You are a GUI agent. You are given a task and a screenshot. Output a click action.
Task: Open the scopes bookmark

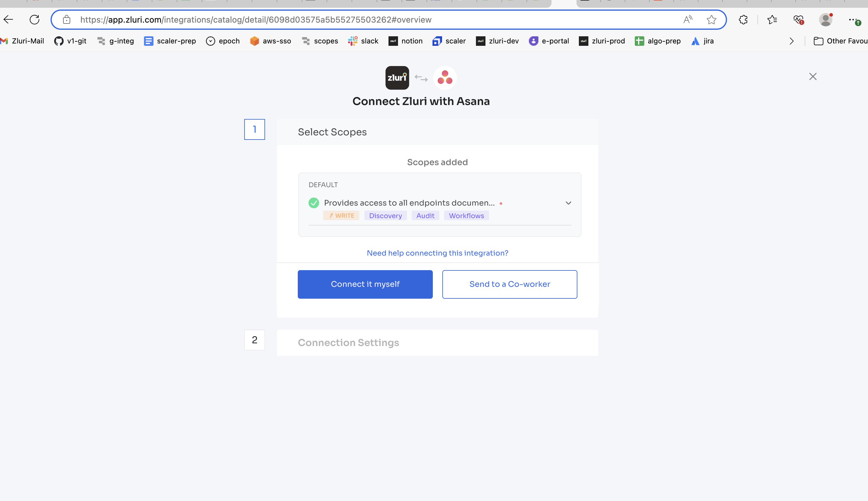(320, 41)
